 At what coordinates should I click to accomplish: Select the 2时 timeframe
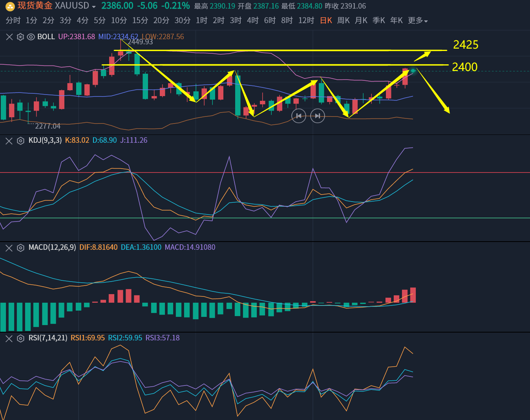coord(219,20)
